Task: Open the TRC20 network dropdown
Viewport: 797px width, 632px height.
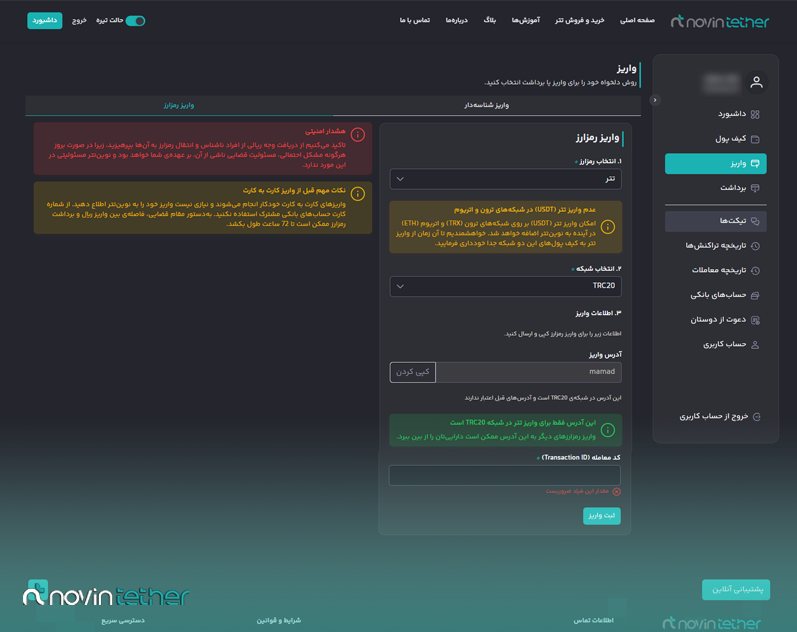Action: pos(505,286)
